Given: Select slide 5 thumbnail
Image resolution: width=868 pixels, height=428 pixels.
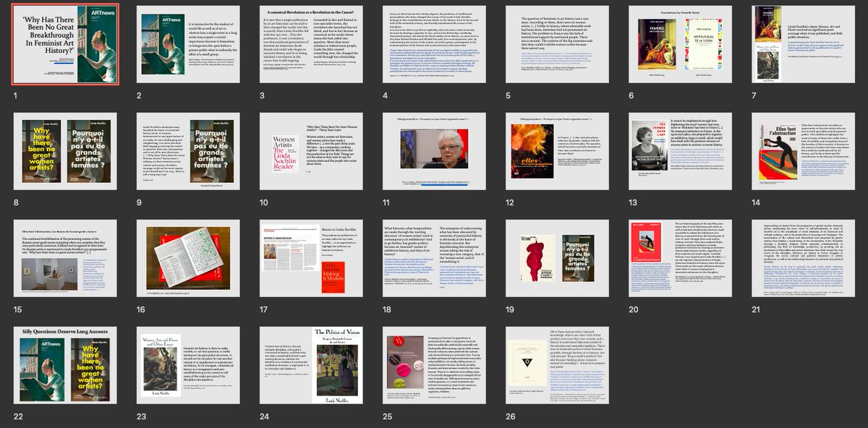Looking at the screenshot, I should [557, 45].
